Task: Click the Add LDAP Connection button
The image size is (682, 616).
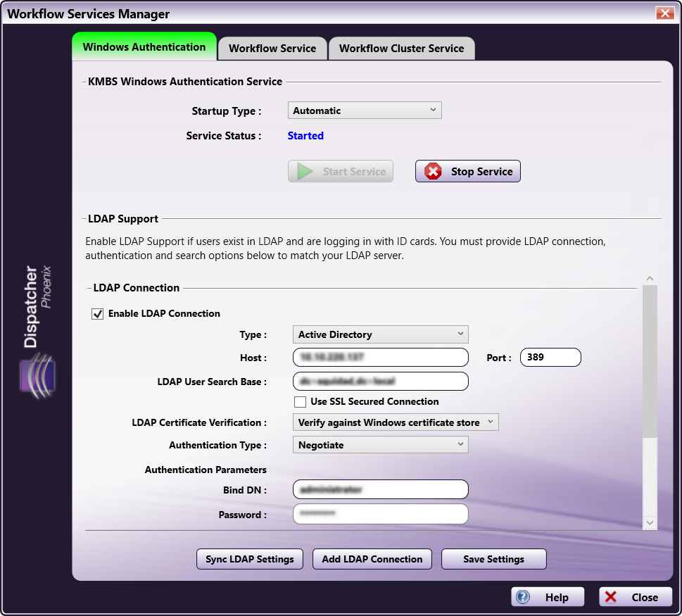Action: tap(372, 559)
